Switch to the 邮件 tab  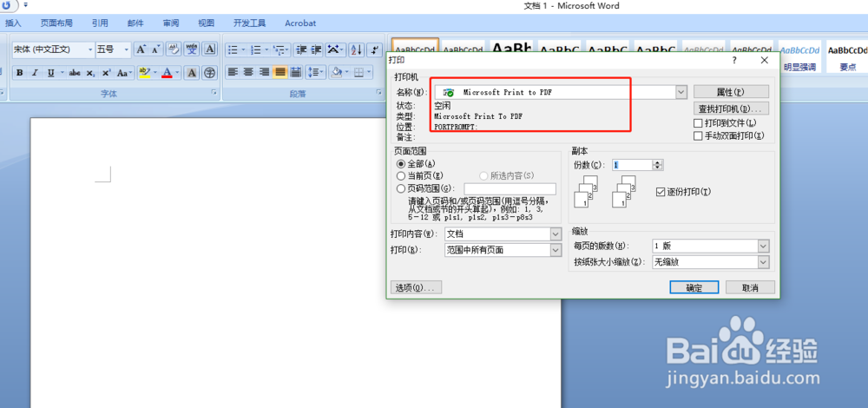click(x=135, y=23)
